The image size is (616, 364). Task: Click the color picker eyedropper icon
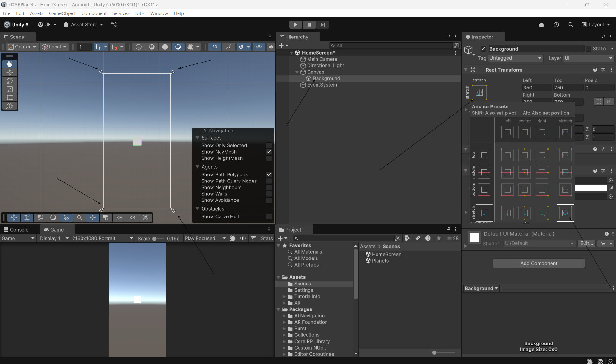[x=611, y=188]
